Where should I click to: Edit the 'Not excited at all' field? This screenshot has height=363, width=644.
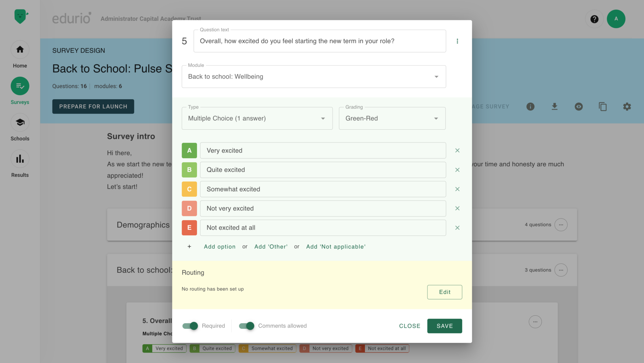click(323, 228)
